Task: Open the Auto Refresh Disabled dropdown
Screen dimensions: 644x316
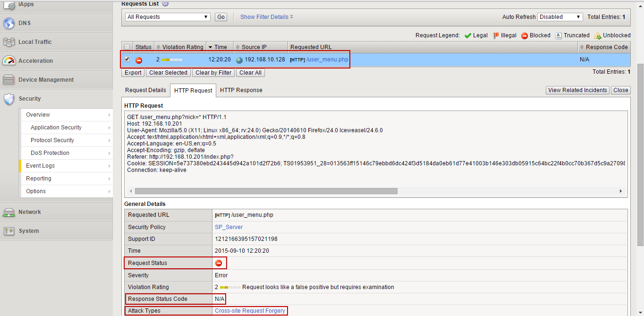Action: 560,17
